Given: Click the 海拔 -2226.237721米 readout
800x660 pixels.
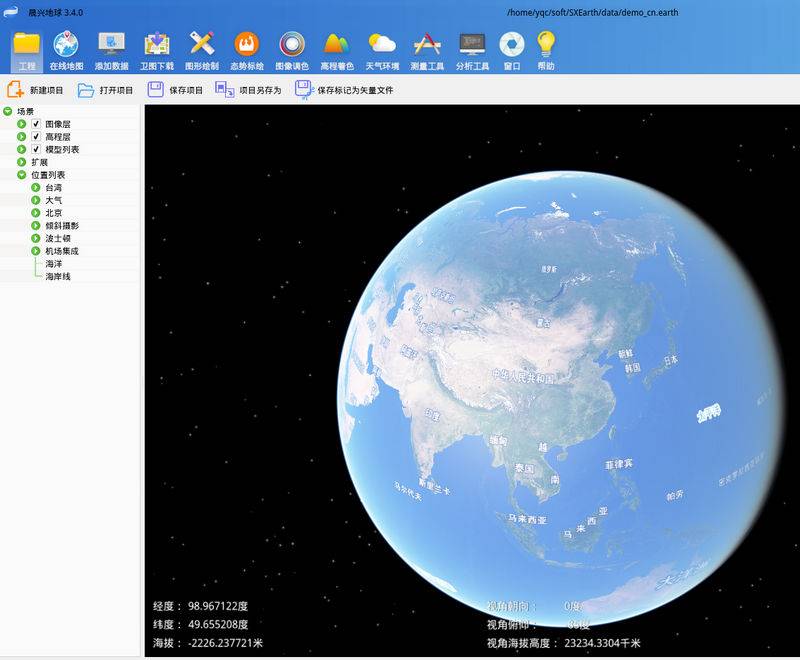Looking at the screenshot, I should 208,643.
